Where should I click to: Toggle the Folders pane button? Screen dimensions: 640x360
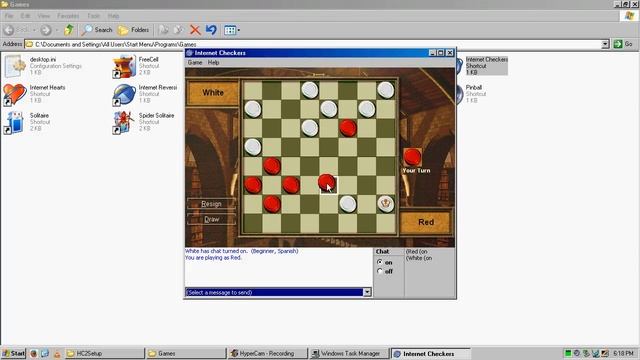pos(133,30)
